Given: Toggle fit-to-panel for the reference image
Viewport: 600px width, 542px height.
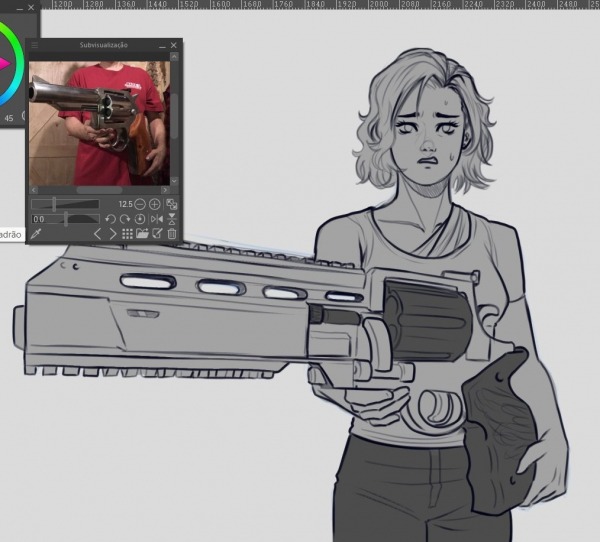Looking at the screenshot, I should coord(172,204).
